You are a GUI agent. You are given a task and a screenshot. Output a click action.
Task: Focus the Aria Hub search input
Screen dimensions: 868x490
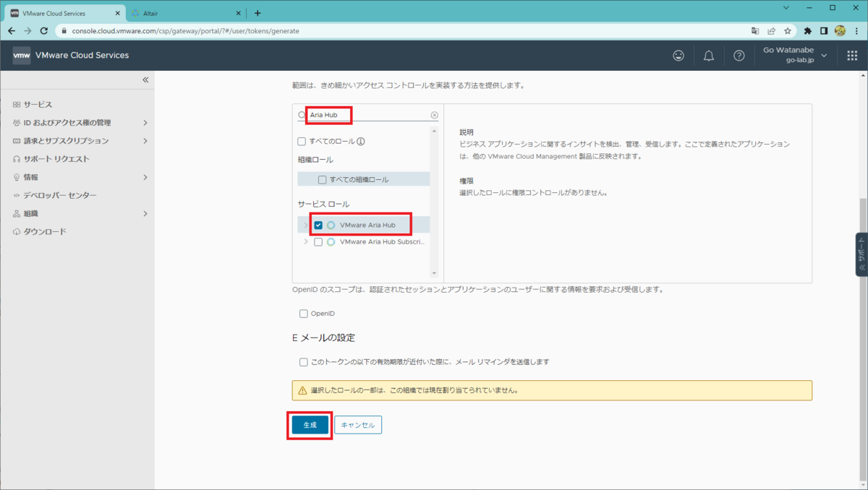point(367,115)
